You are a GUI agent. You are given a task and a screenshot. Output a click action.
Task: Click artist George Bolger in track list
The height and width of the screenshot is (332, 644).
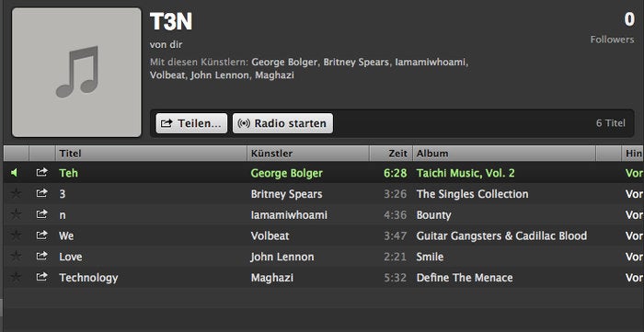tap(287, 173)
